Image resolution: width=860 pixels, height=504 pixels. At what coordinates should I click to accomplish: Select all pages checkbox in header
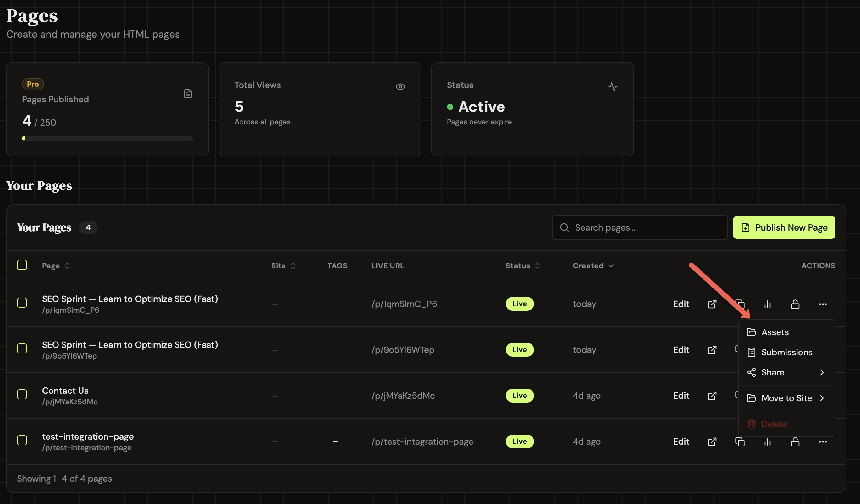(22, 265)
